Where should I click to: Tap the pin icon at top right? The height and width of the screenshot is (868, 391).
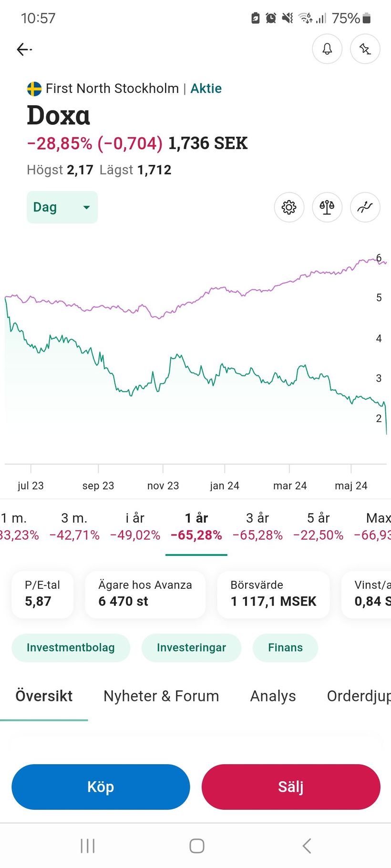click(365, 49)
